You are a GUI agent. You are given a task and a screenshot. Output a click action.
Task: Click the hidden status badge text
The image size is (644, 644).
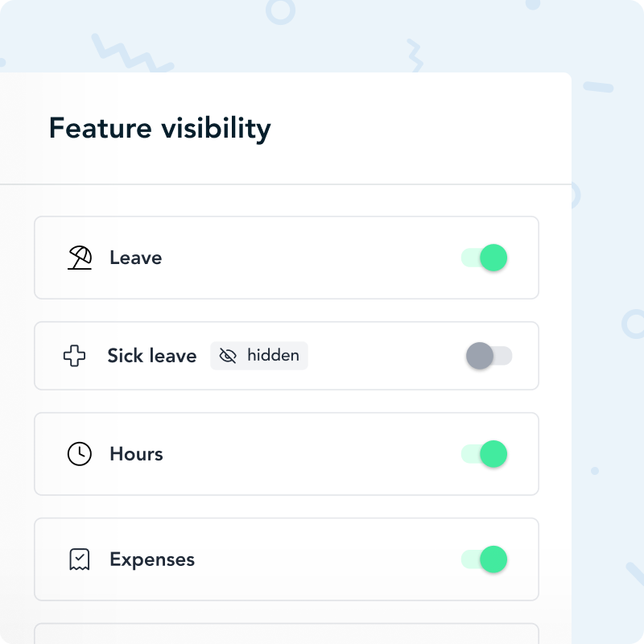click(x=273, y=356)
